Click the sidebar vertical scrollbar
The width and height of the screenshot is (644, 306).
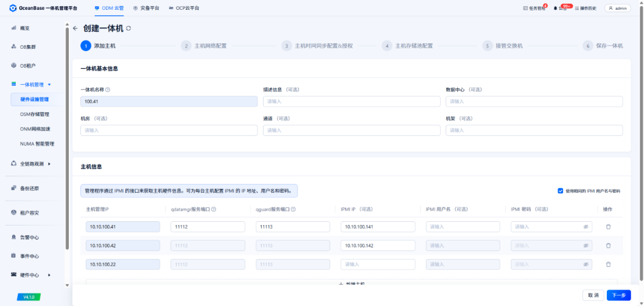(68, 138)
